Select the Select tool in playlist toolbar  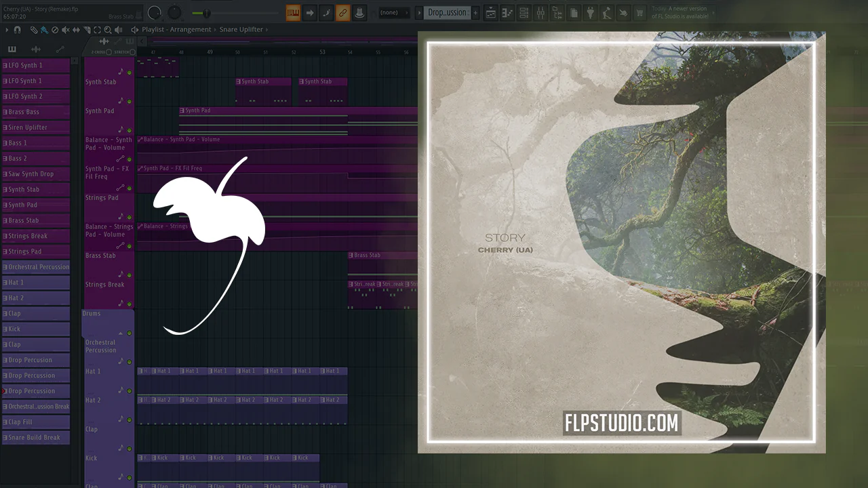(98, 30)
